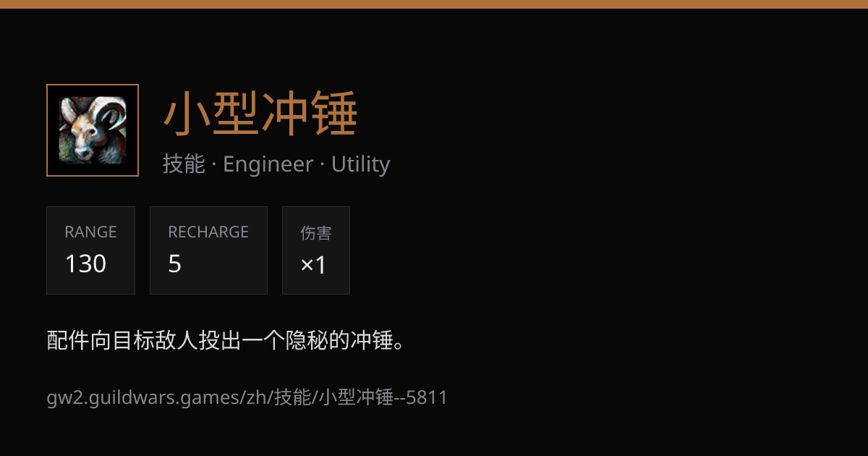Screen dimensions: 868x456
Task: Open the gw2.guildwars.games URL link
Action: [x=247, y=397]
